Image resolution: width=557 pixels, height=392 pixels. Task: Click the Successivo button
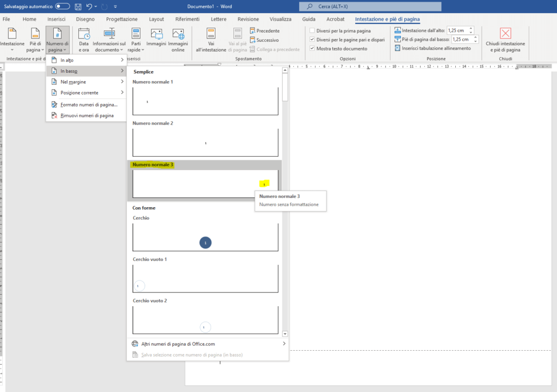pyautogui.click(x=267, y=40)
